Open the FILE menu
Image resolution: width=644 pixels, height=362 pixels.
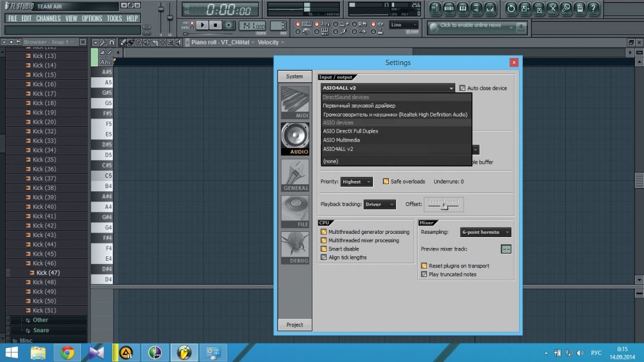[x=12, y=19]
